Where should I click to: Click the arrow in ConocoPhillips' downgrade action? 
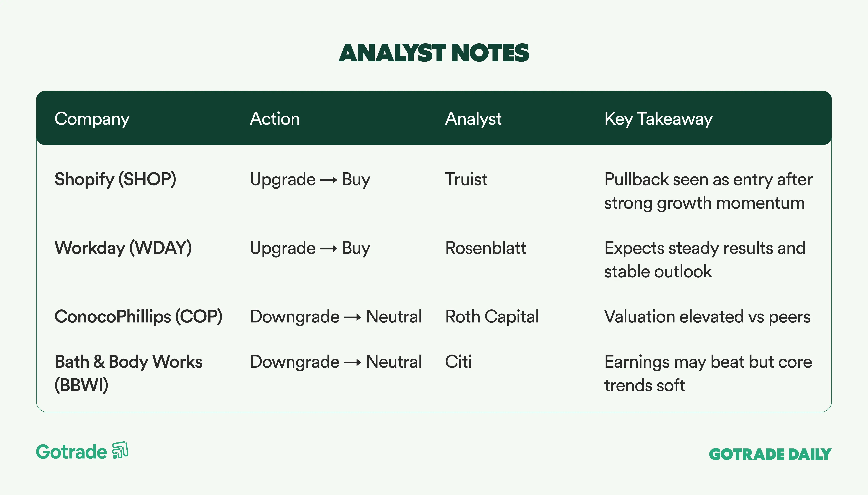pos(352,318)
